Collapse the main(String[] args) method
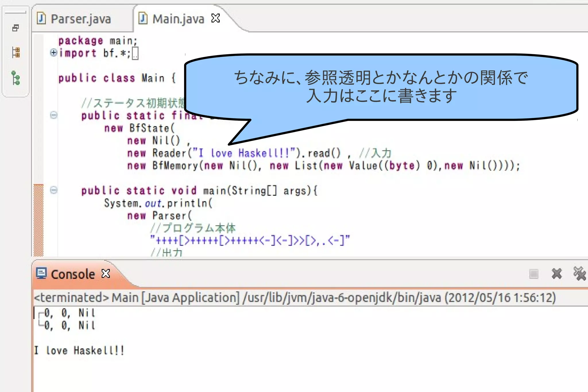Image resolution: width=588 pixels, height=392 pixels. pos(53,190)
